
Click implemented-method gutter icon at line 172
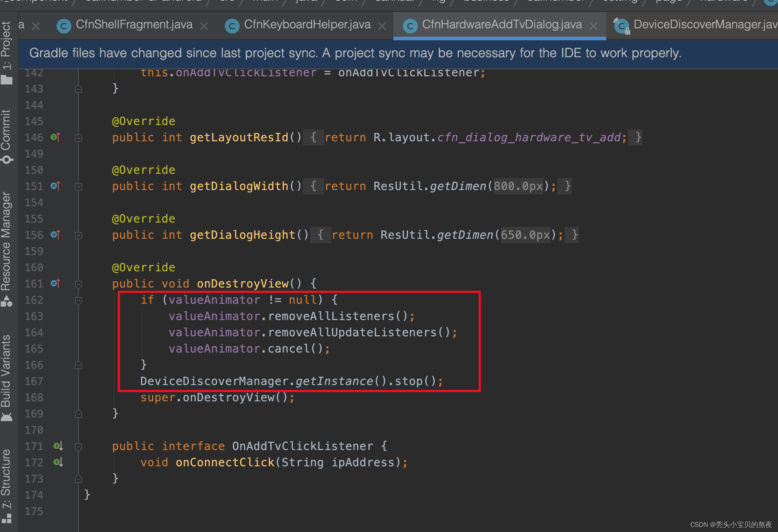58,462
